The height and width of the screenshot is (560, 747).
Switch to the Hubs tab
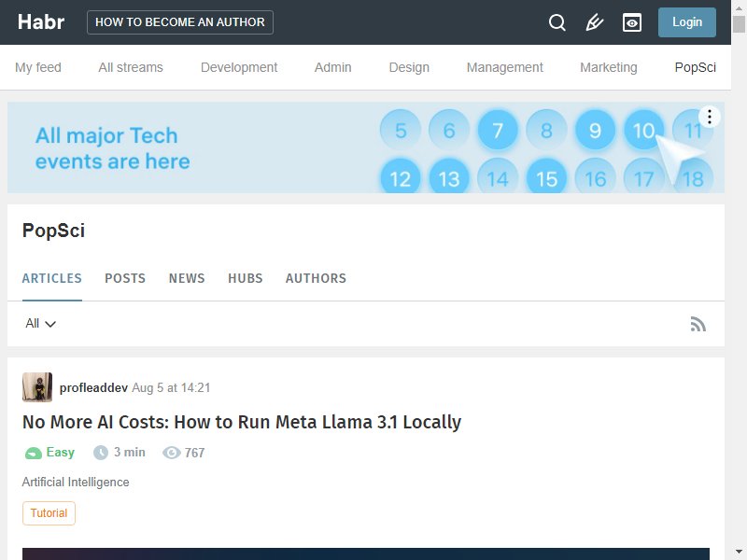click(246, 278)
